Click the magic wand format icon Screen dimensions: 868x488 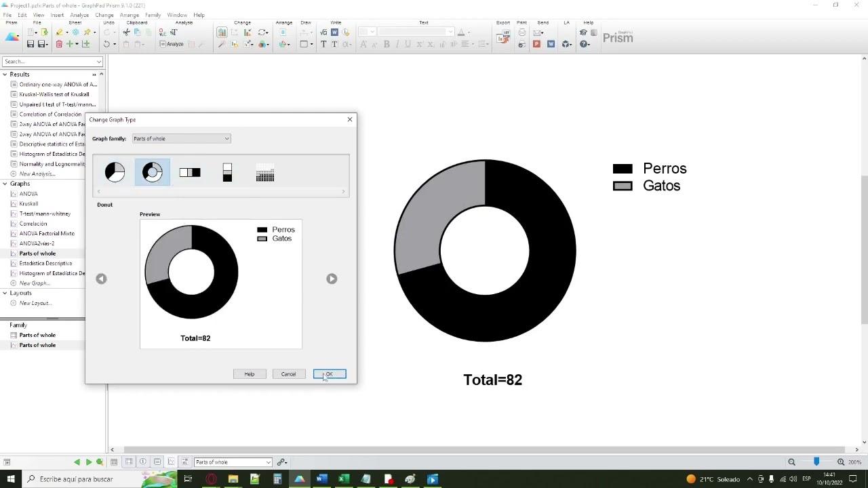(222, 44)
